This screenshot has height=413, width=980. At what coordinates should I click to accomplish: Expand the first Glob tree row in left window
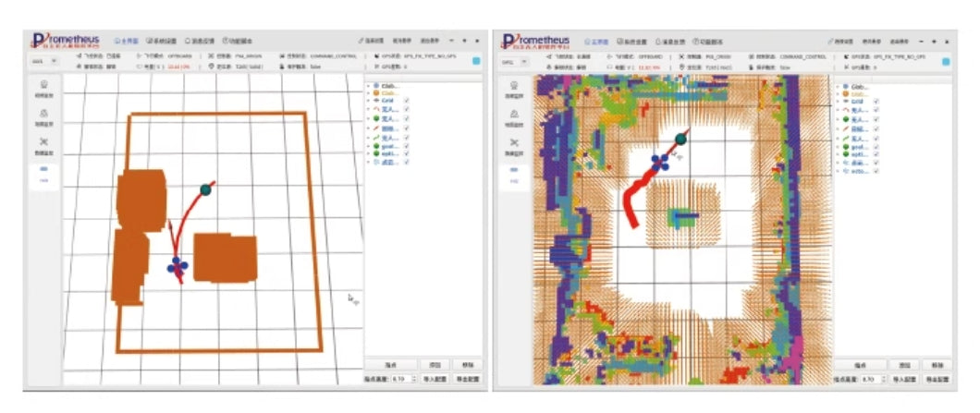pyautogui.click(x=368, y=86)
